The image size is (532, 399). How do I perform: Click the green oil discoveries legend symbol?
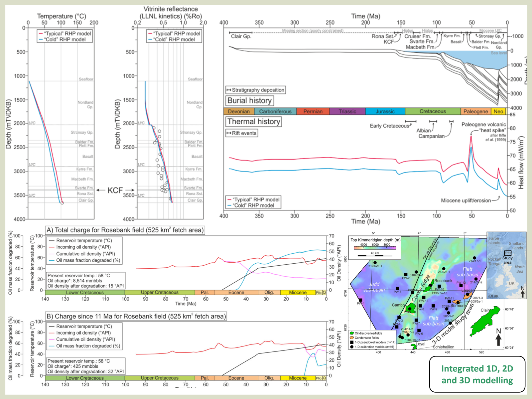352,333
